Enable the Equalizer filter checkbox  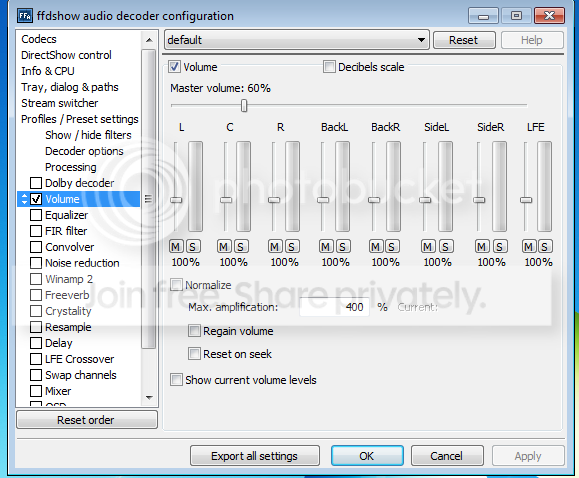pos(36,215)
